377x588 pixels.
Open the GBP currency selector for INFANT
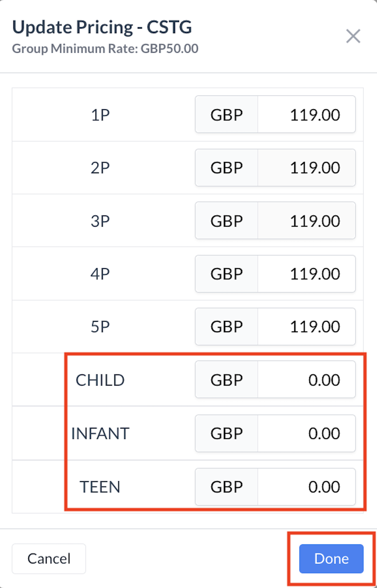[226, 433]
